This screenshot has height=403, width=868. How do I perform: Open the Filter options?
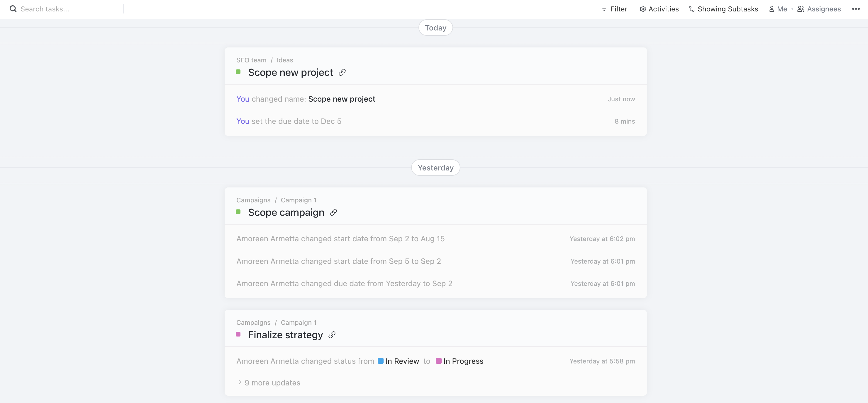(x=619, y=9)
